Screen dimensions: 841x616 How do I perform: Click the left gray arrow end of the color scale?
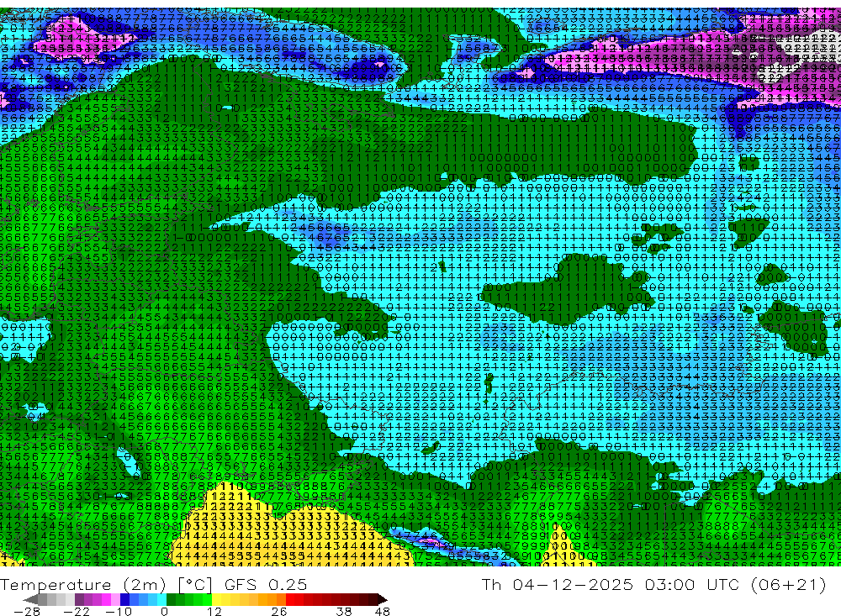tap(30, 599)
